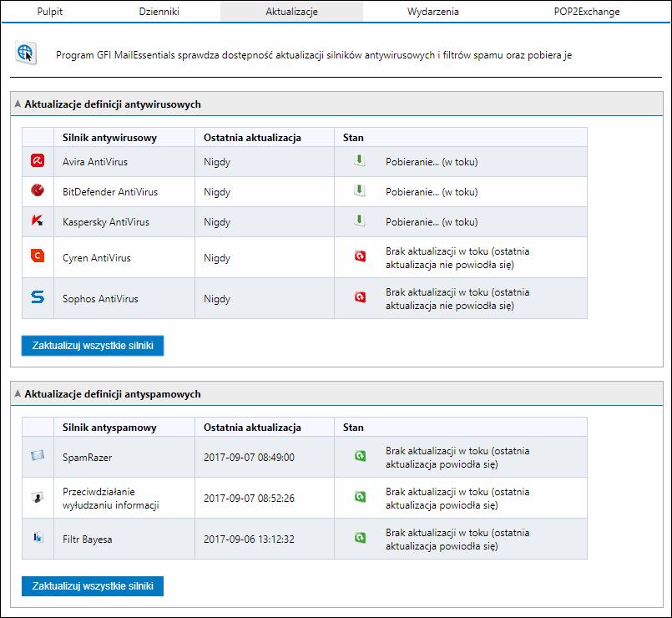672x618 pixels.
Task: Click Stan header in antivirus table
Action: click(x=353, y=138)
